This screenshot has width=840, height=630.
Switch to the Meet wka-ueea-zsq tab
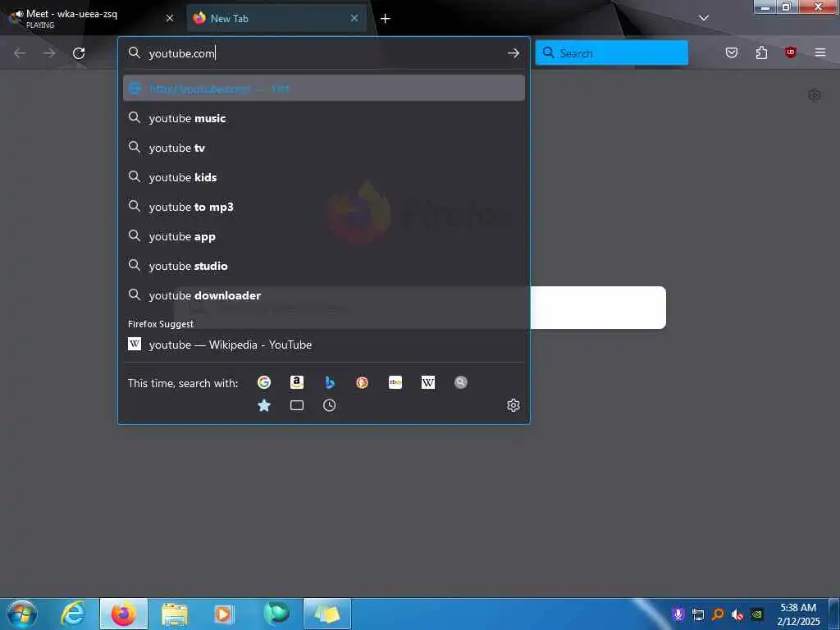click(92, 18)
